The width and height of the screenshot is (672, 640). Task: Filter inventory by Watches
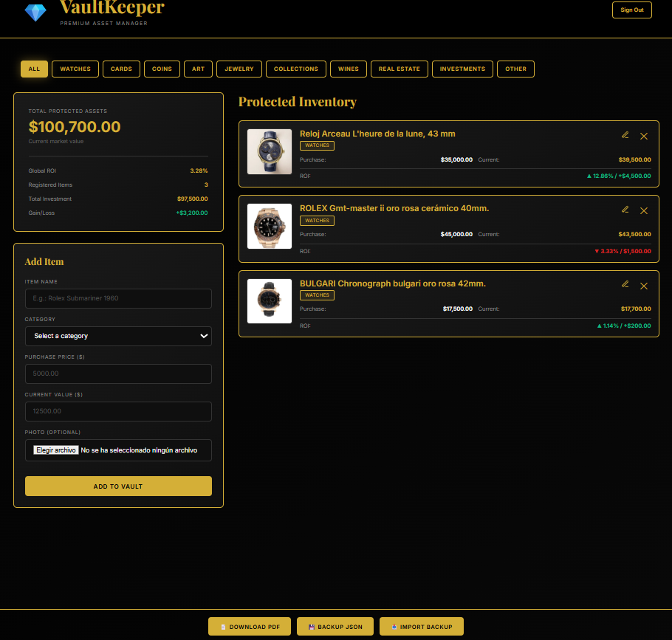(75, 69)
